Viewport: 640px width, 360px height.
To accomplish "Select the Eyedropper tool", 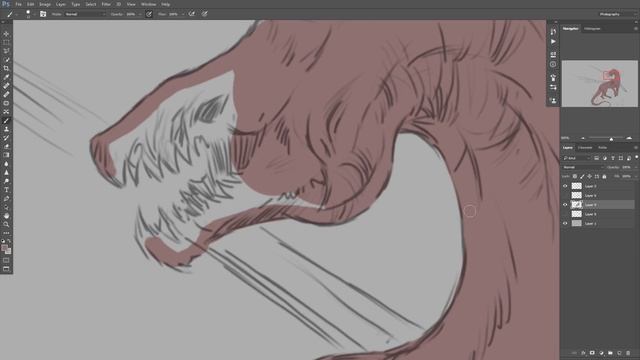I will (x=6, y=77).
